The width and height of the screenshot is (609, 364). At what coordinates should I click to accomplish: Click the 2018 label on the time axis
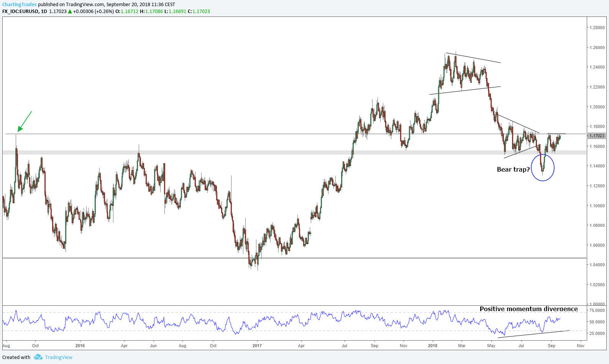coord(433,346)
